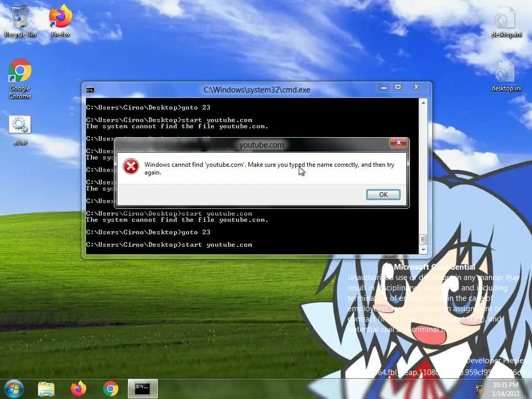Click the 'Windows cannot find' error message

[270, 168]
